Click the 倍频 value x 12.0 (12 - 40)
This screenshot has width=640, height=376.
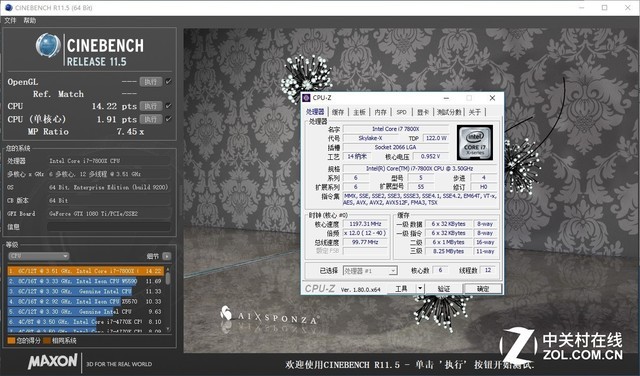365,233
